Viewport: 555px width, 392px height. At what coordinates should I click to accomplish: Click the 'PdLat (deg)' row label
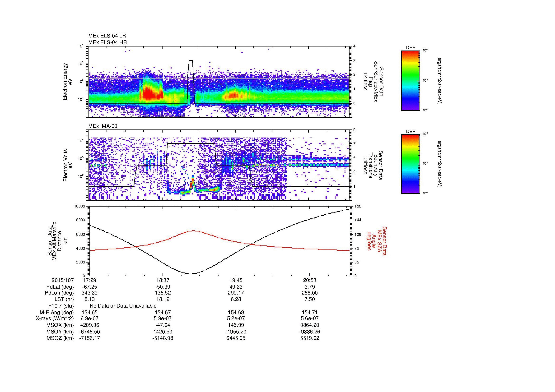(x=60, y=287)
